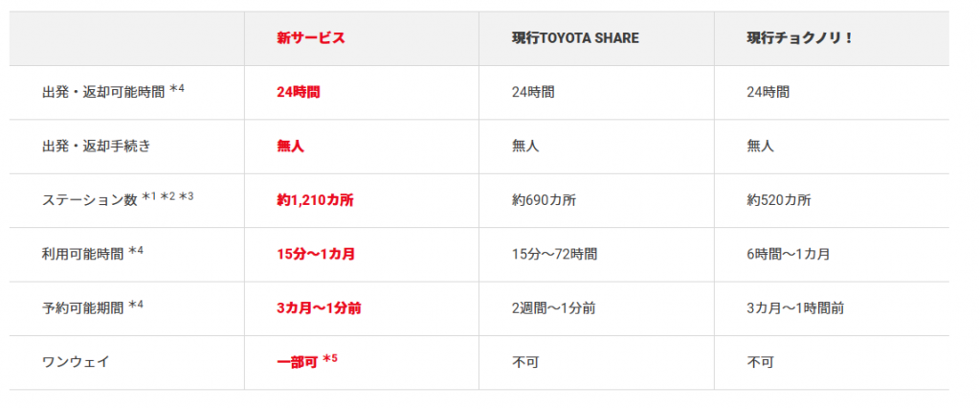Click the 約690カ所 cell
The width and height of the screenshot is (980, 409).
[x=545, y=201]
